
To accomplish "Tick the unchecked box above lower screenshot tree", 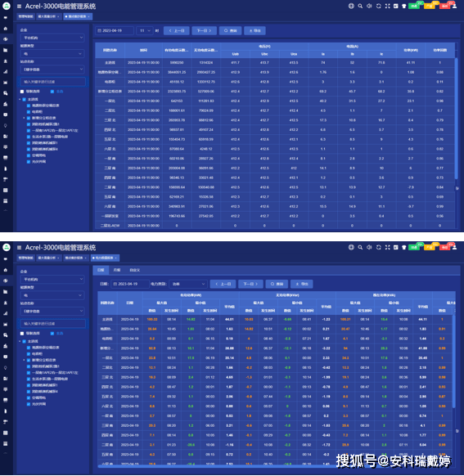I will [22, 334].
